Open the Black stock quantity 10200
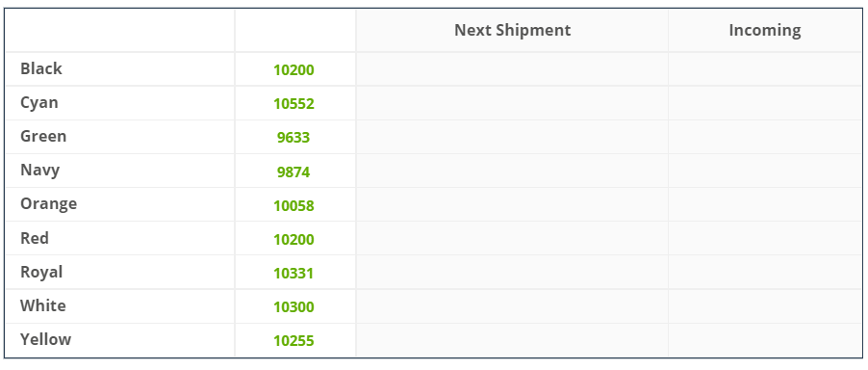 294,70
